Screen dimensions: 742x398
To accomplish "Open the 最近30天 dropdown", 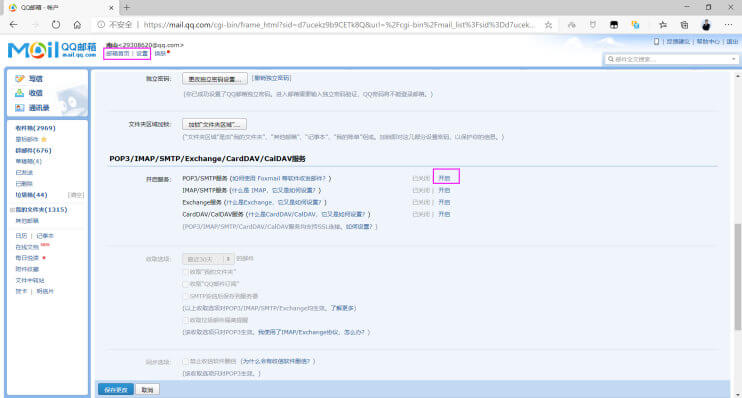I will pyautogui.click(x=208, y=259).
